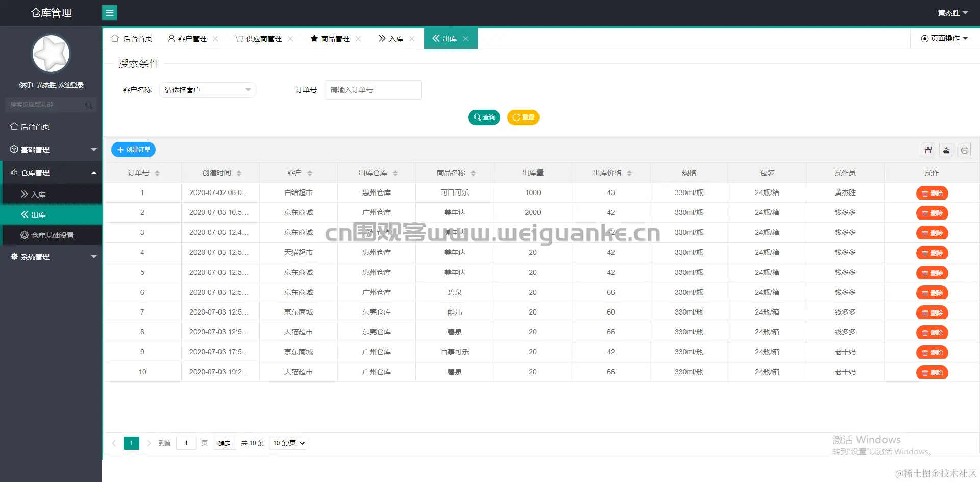
Task: Click the user avatar image in sidebar
Action: 51,54
